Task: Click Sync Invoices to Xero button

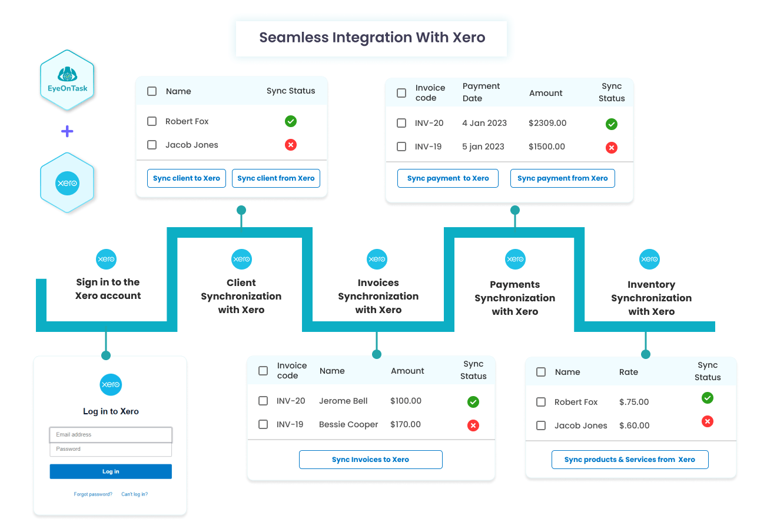Action: click(x=371, y=460)
